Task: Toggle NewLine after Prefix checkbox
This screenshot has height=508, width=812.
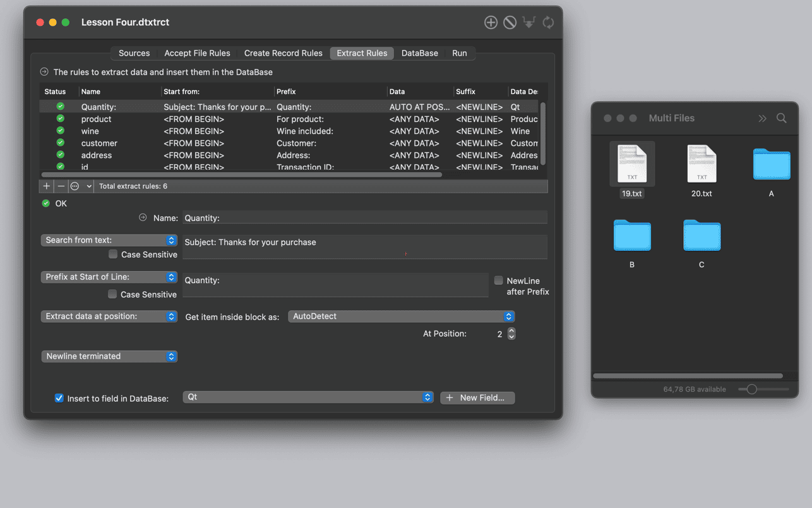Action: click(499, 281)
